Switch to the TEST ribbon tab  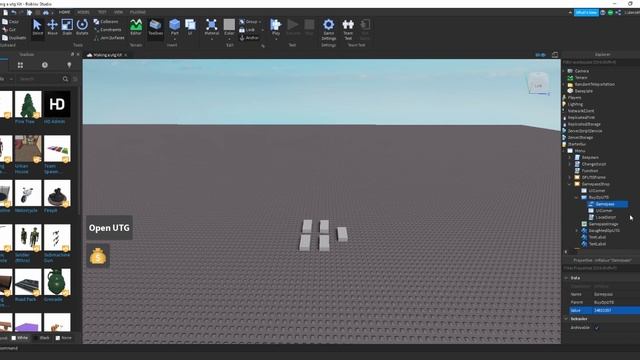102,12
